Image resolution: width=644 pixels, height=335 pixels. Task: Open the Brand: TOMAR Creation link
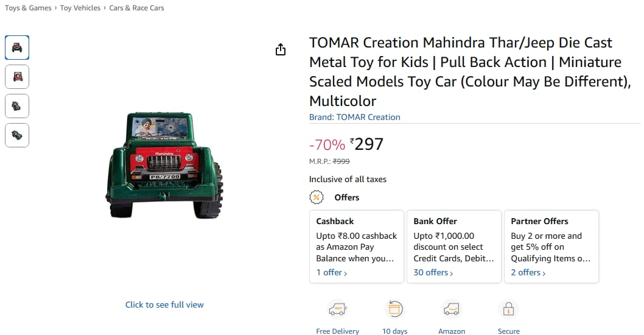[354, 117]
